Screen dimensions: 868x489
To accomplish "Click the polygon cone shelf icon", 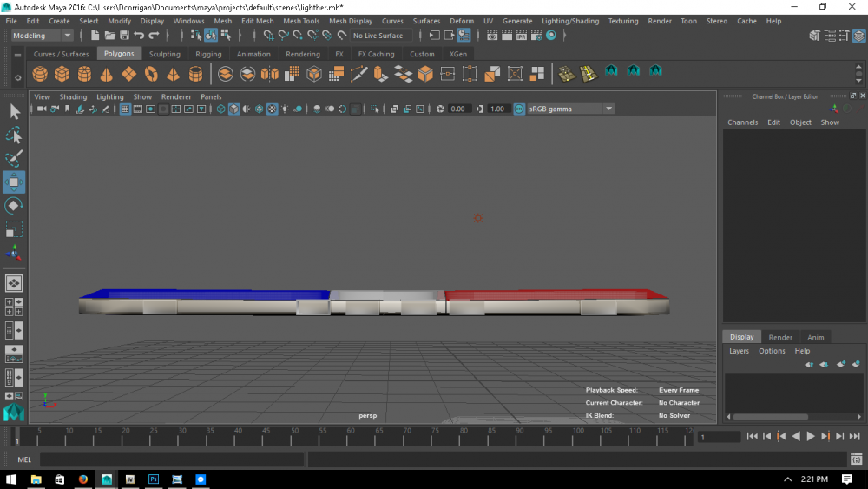I will 107,74.
